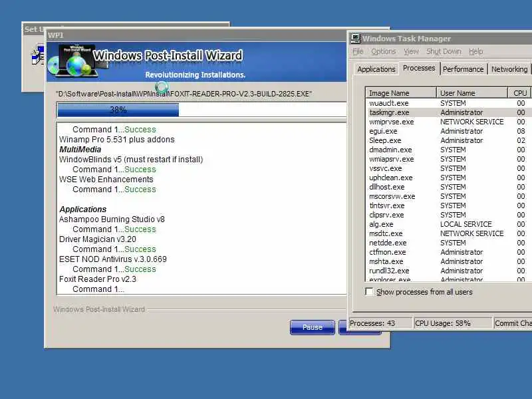
Task: Sort processes by CPU column
Action: point(520,93)
